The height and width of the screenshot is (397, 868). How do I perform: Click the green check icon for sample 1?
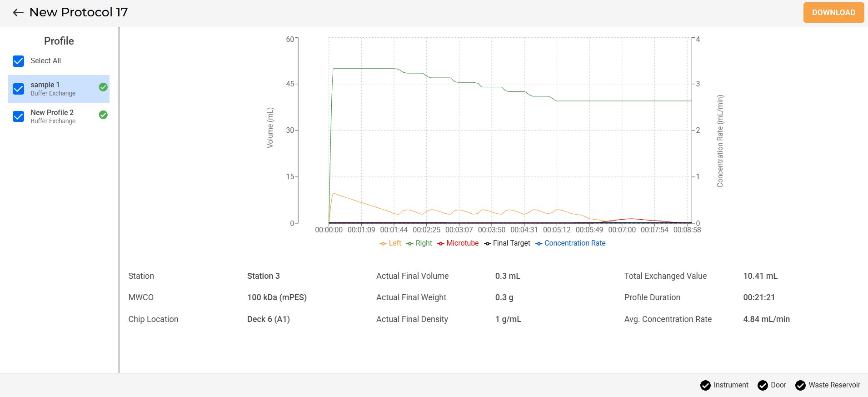[x=103, y=87]
